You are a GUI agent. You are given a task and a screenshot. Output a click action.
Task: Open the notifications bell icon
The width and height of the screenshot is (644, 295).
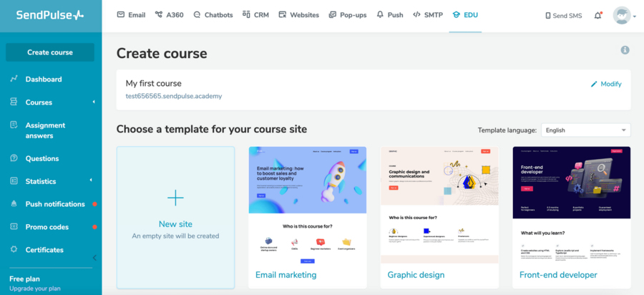click(x=597, y=15)
